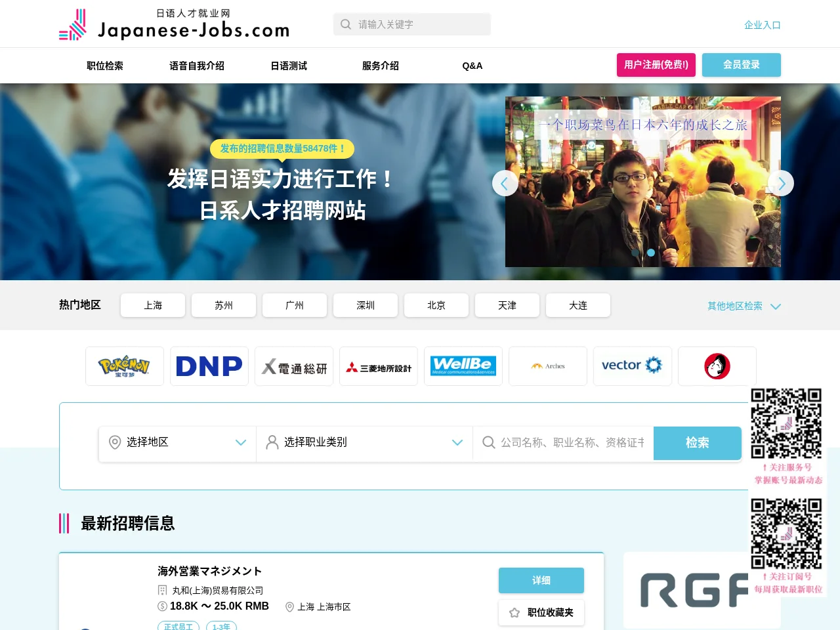Select 天津 hot region

click(507, 305)
